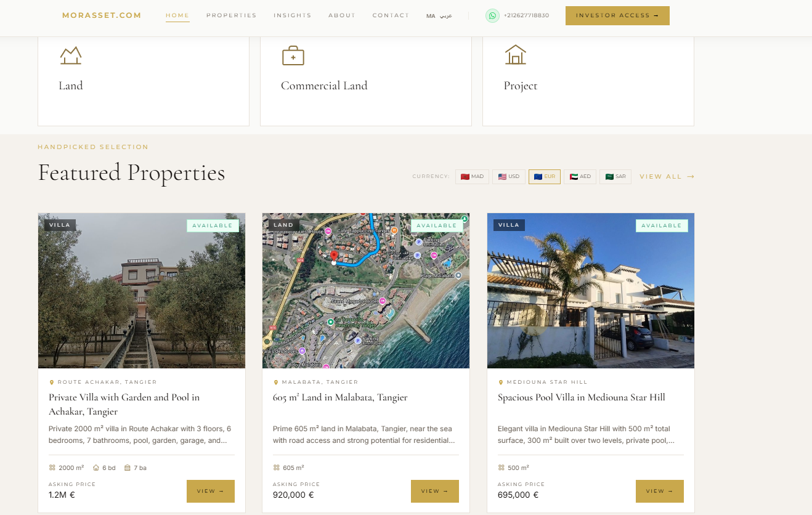Image resolution: width=812 pixels, height=515 pixels.
Task: Click title "Private Villa with Garden and Pool"
Action: pos(124,404)
